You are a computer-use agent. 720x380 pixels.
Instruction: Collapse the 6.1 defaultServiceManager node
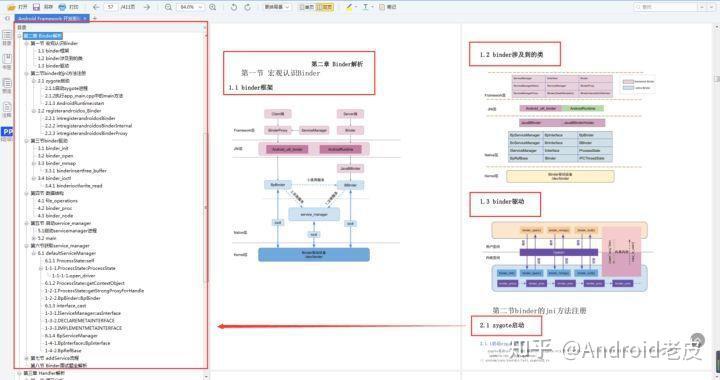[34, 253]
